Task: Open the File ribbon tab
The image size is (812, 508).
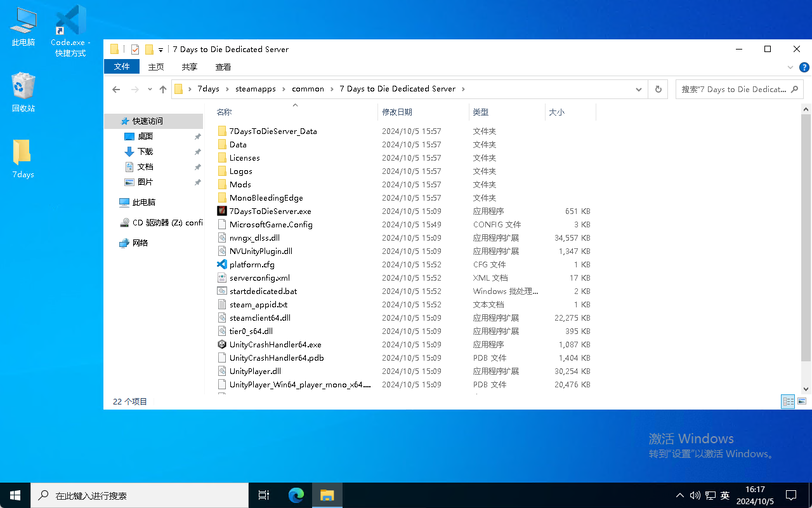Action: (122, 67)
